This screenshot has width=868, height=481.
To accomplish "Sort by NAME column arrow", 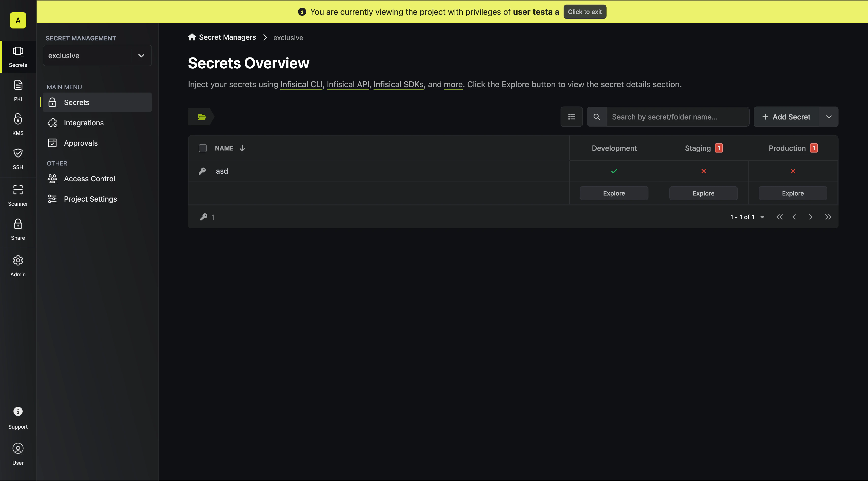I will pos(242,148).
